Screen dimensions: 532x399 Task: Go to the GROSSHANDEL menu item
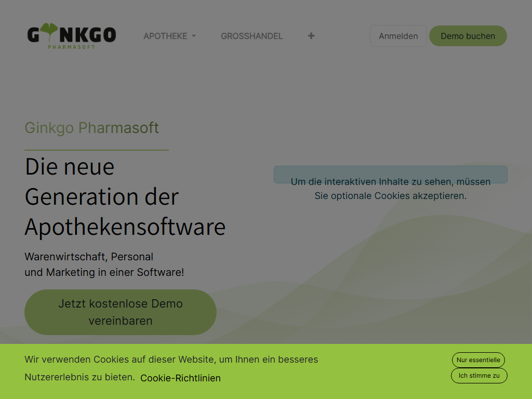[x=252, y=36]
